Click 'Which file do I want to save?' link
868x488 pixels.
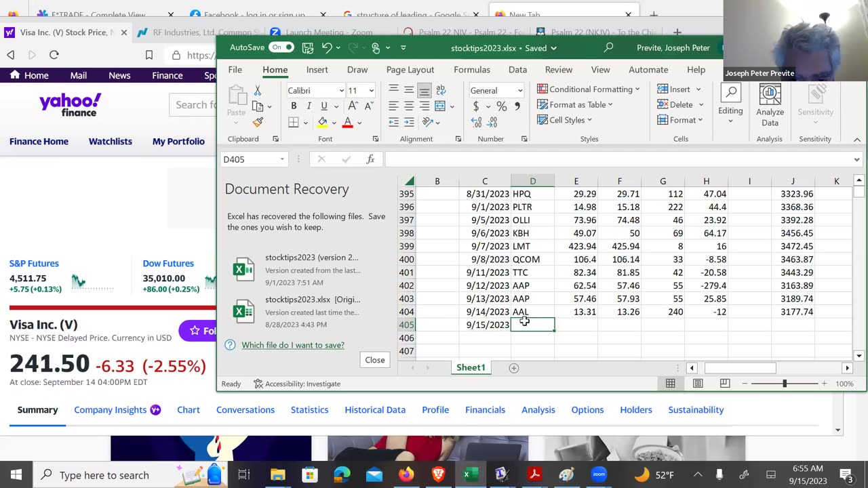coord(293,345)
